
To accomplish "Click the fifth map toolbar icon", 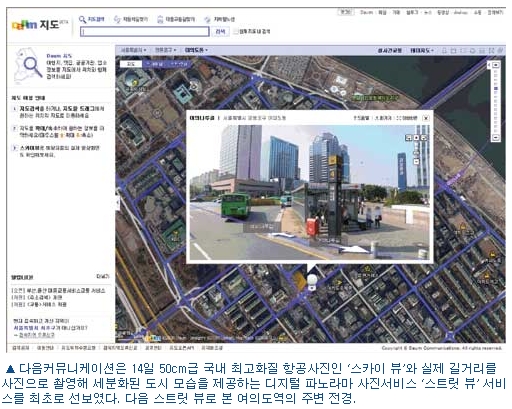I will pyautogui.click(x=482, y=51).
